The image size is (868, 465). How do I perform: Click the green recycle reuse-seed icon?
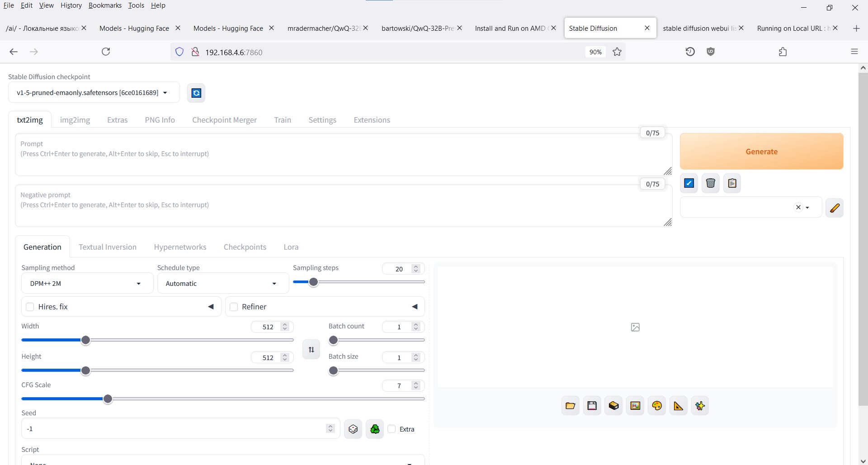click(375, 429)
